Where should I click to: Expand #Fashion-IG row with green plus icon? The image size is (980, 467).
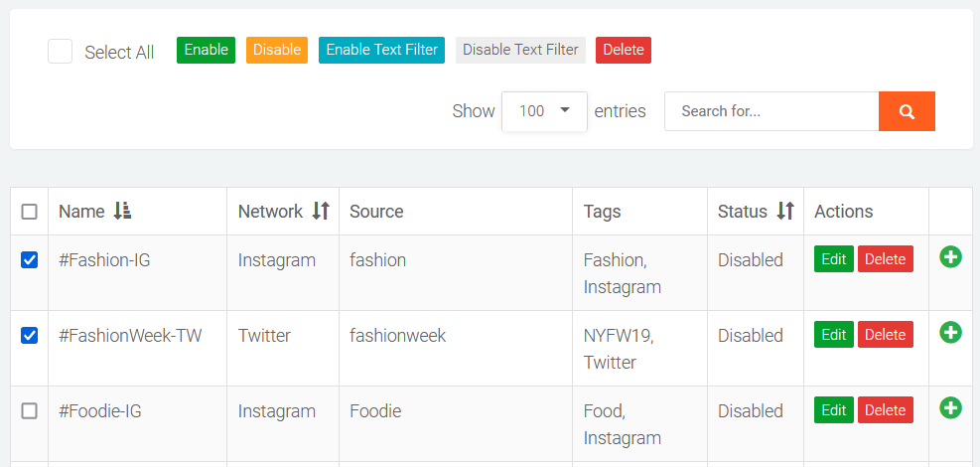[x=950, y=257]
